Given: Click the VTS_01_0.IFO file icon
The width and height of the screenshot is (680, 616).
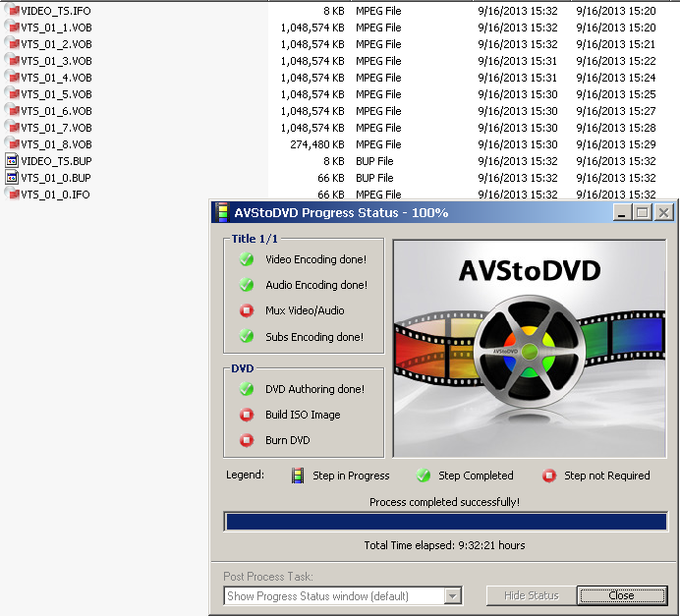Looking at the screenshot, I should 12,194.
